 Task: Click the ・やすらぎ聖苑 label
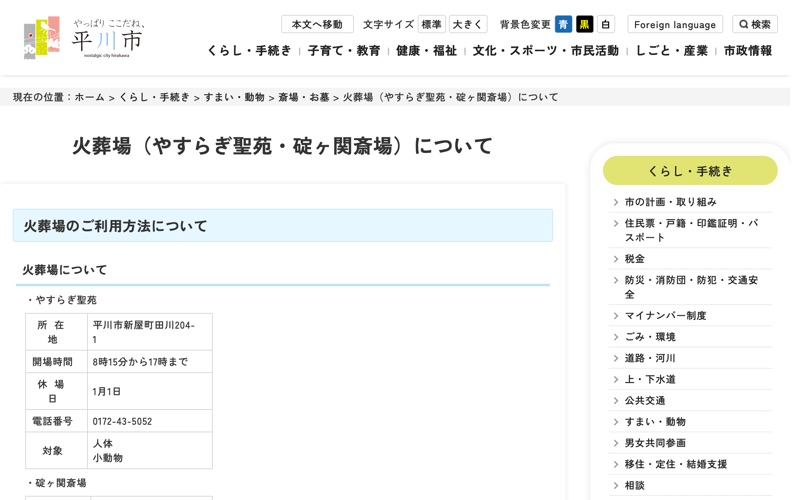pos(62,299)
